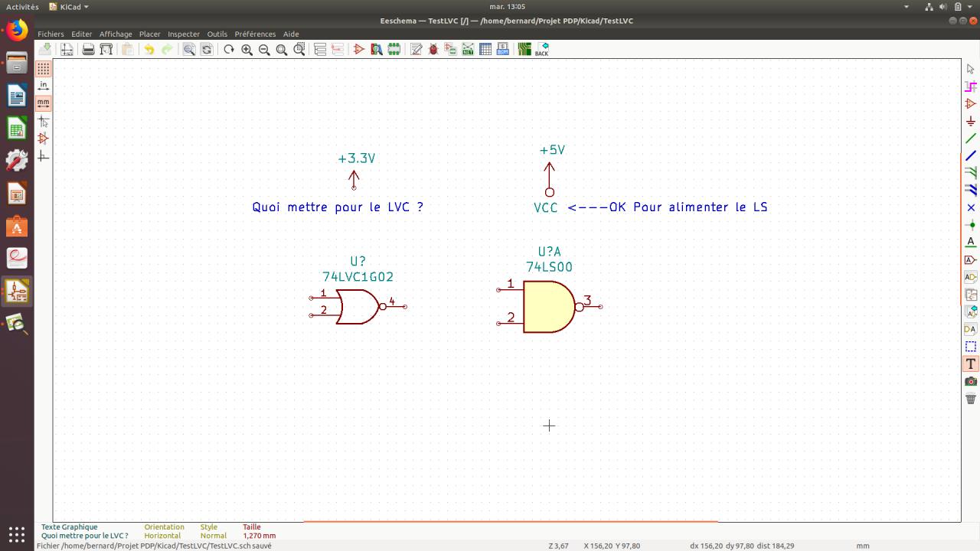Viewport: 980px width, 551px height.
Task: Open Find in schematic
Action: click(189, 50)
